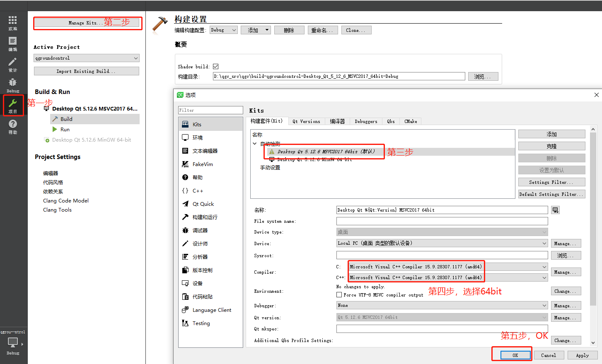Viewport: 602px width, 364px height.
Task: Open 设计 (Design) mode in the left sidebar
Action: coord(13,63)
